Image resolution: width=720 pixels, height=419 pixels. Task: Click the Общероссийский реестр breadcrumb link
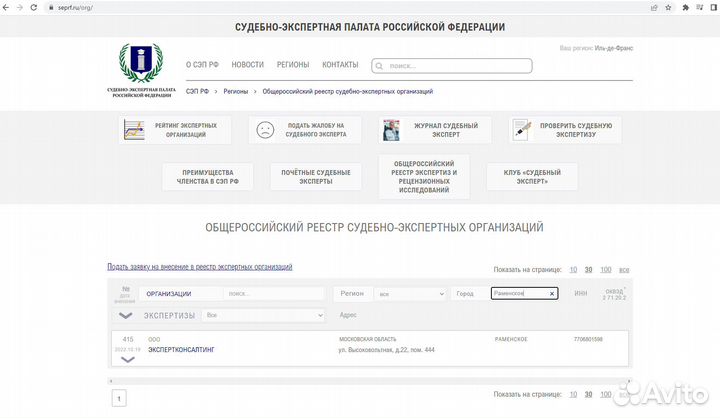(348, 91)
